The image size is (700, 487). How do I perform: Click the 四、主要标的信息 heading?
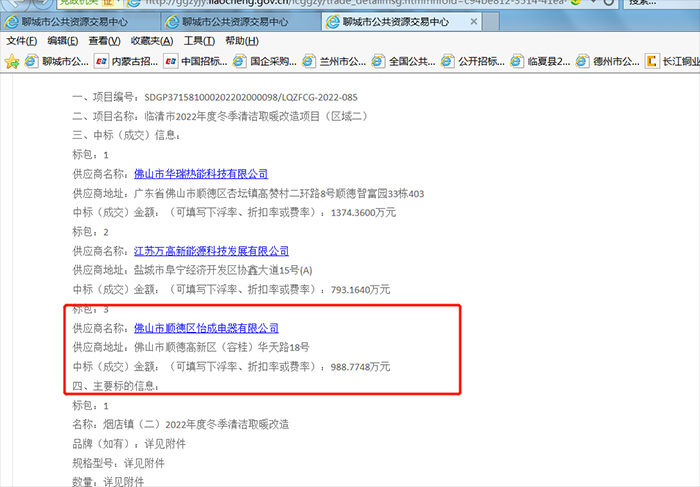point(116,386)
